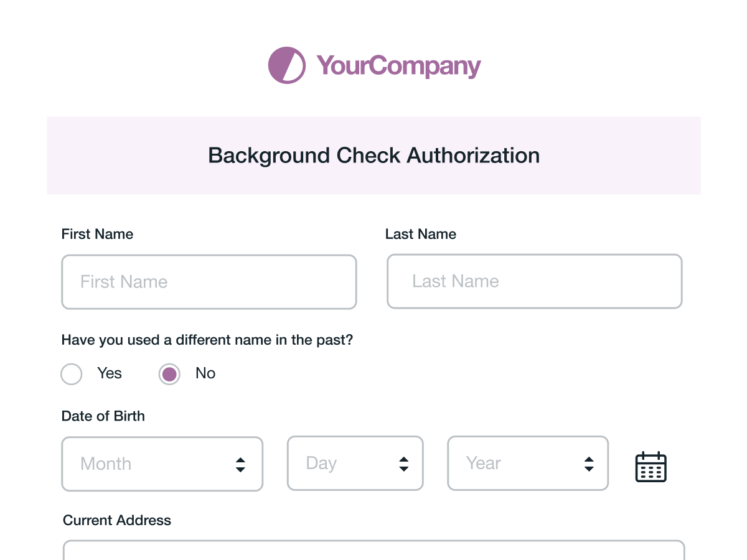Image resolution: width=747 pixels, height=560 pixels.
Task: Click the Year stepper arrows
Action: (588, 464)
